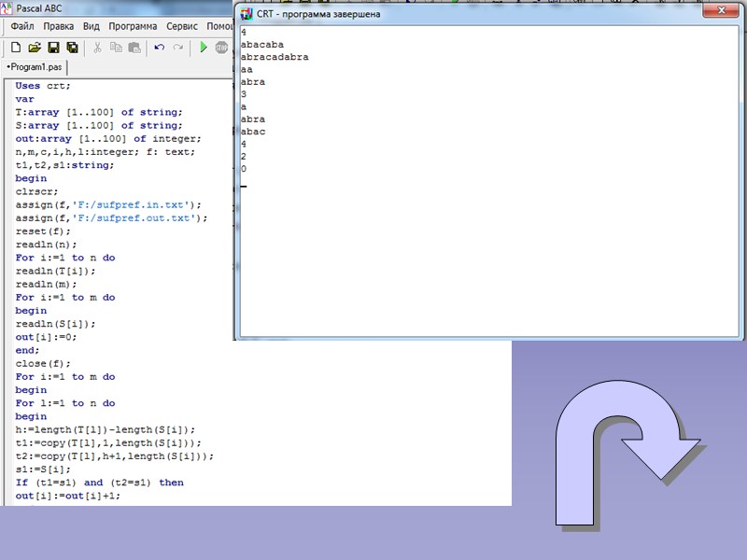This screenshot has width=747, height=560.
Task: Click the New file icon
Action: coord(16,48)
